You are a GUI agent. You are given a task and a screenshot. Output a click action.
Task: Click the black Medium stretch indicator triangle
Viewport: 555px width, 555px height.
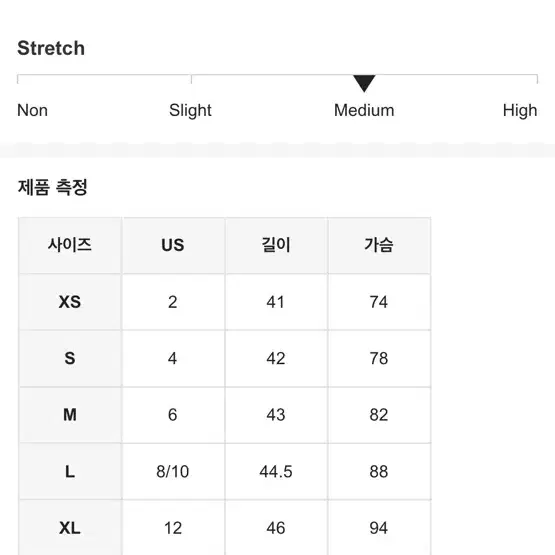click(x=364, y=83)
